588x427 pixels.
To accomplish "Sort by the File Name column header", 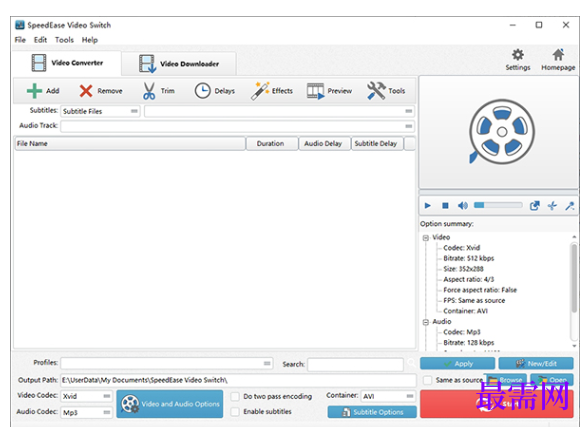I will coord(130,144).
